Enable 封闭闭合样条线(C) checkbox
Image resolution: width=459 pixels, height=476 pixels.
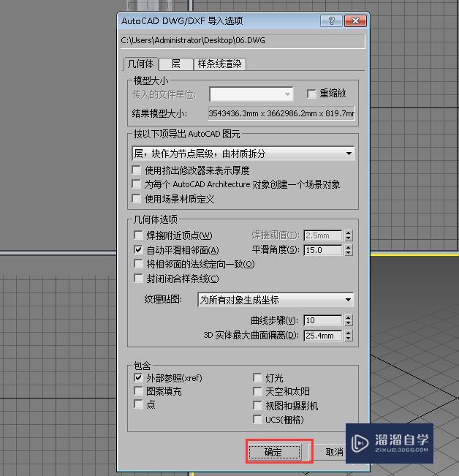(138, 279)
